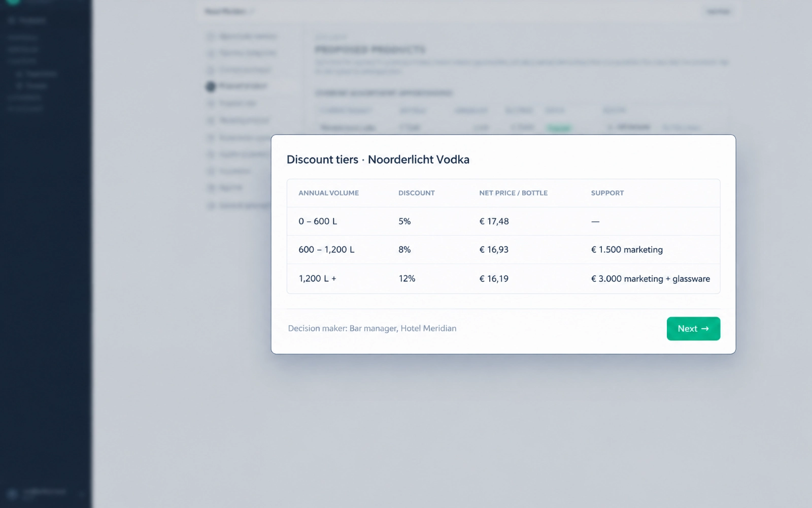Click the 12% discount value
This screenshot has height=508, width=812.
[x=407, y=279]
